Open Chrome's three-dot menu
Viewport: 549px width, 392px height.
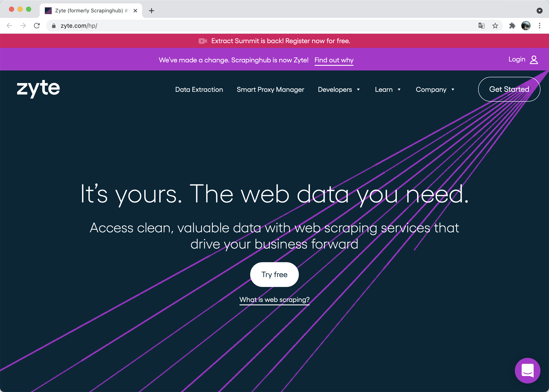pyautogui.click(x=539, y=26)
